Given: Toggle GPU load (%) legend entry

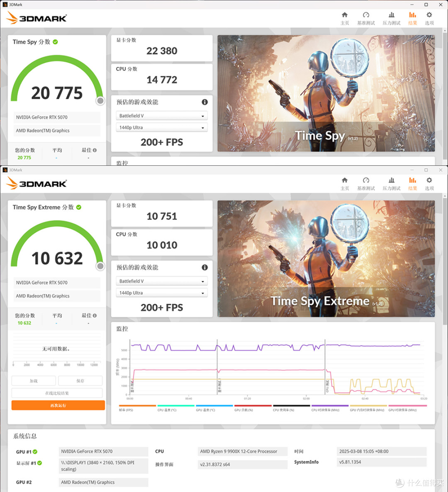Looking at the screenshot, I should (253, 407).
